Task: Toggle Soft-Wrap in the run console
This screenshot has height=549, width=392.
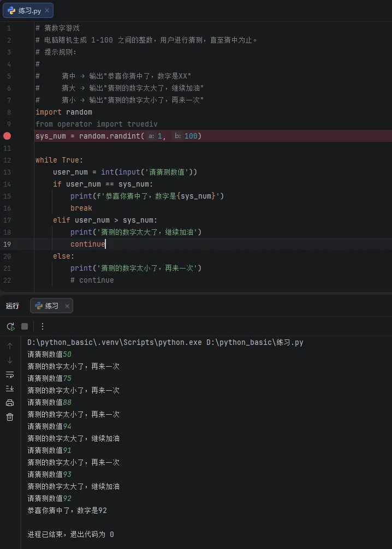Action: tap(10, 374)
